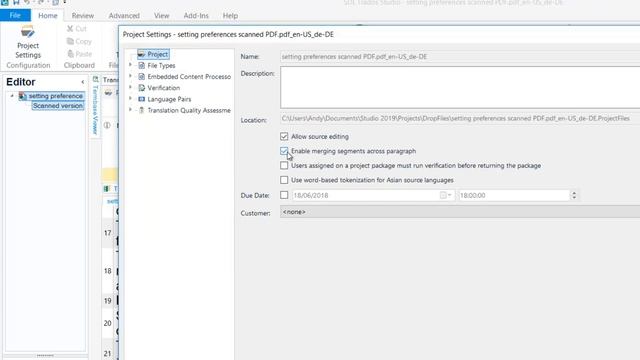Viewport: 640px width, 360px height.
Task: Open the Help ribbon tab
Action: pos(230,16)
